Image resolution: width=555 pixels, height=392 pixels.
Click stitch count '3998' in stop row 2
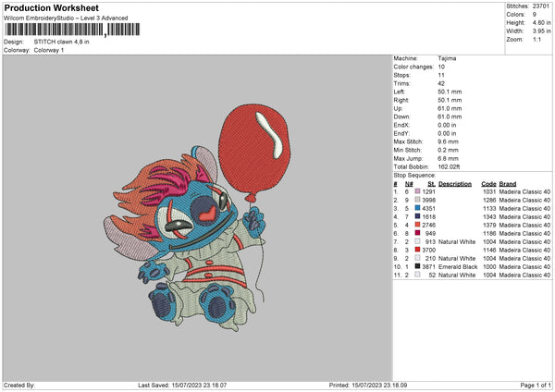[429, 200]
